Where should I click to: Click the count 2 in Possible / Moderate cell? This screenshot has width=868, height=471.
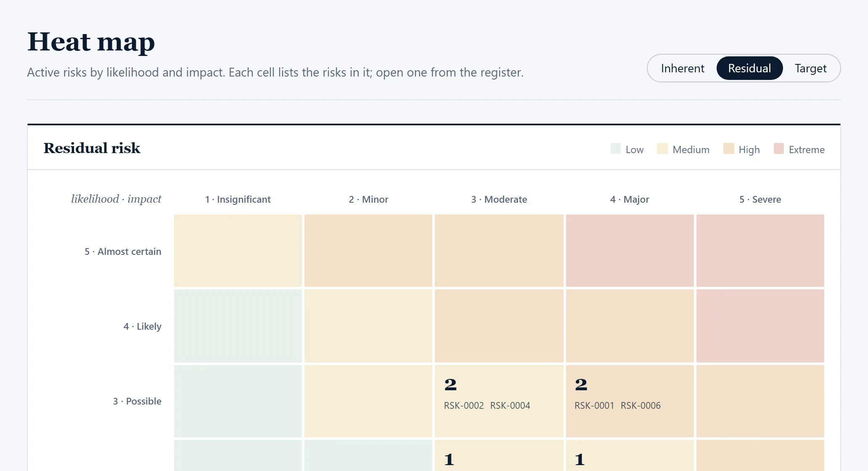(x=450, y=384)
